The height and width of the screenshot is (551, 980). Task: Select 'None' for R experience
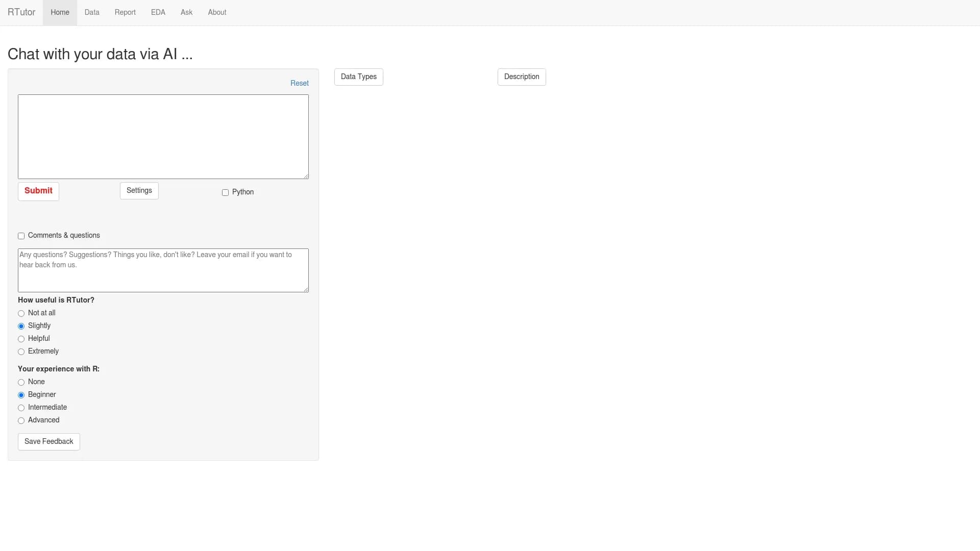pyautogui.click(x=21, y=382)
